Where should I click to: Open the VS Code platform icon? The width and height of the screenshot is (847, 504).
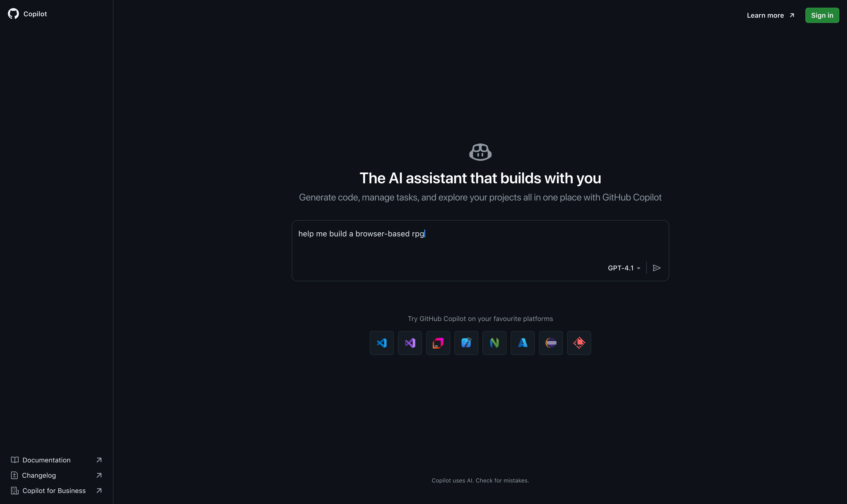coord(381,343)
